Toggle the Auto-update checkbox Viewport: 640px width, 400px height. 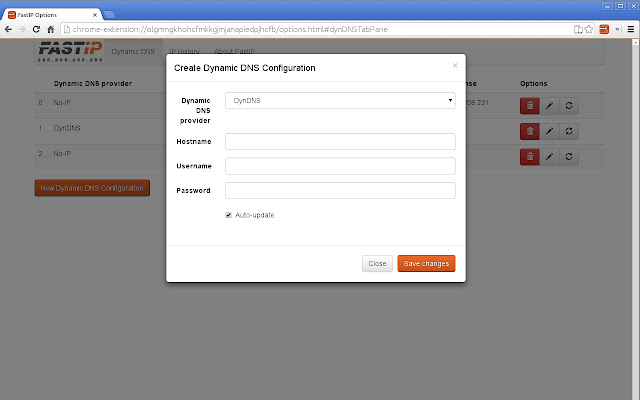(228, 215)
